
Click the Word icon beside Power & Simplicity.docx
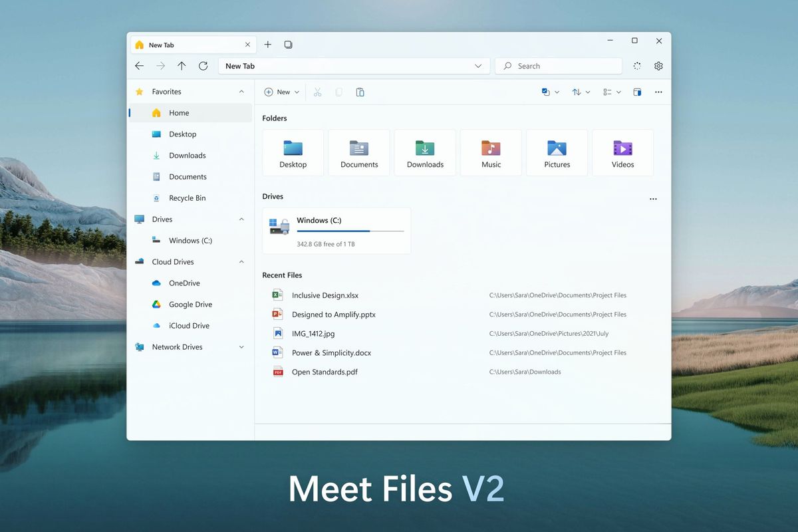coord(278,353)
